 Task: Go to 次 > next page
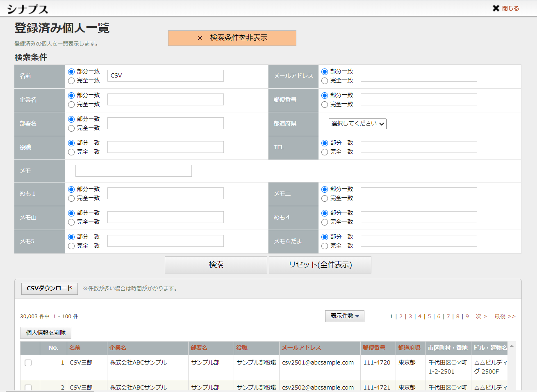coord(481,317)
